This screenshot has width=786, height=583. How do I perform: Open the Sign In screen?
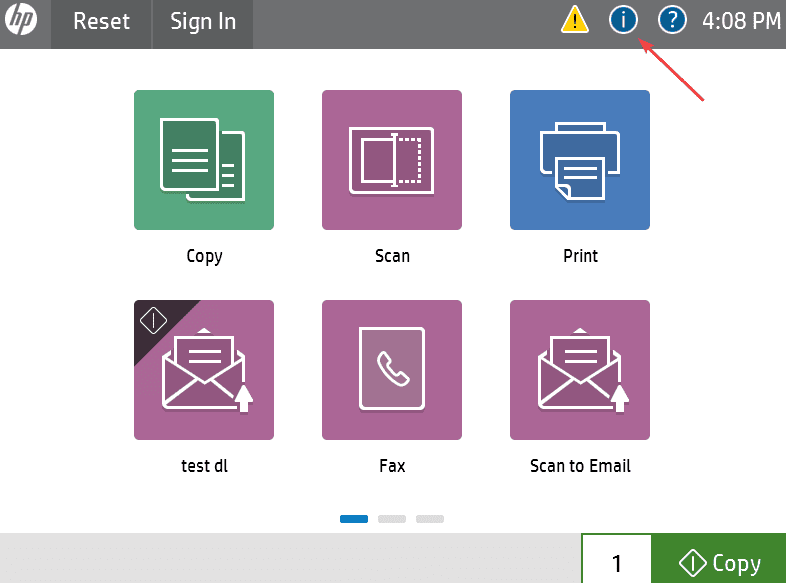(203, 22)
